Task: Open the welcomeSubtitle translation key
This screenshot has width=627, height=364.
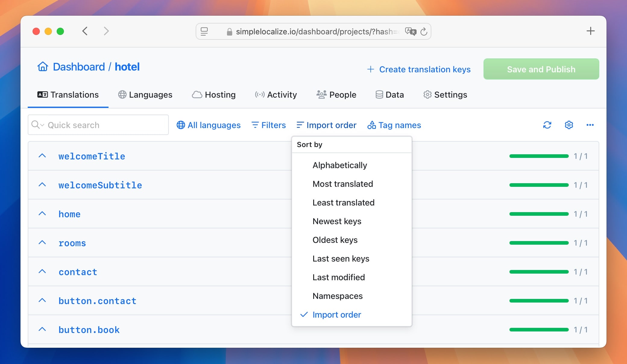Action: (x=100, y=185)
